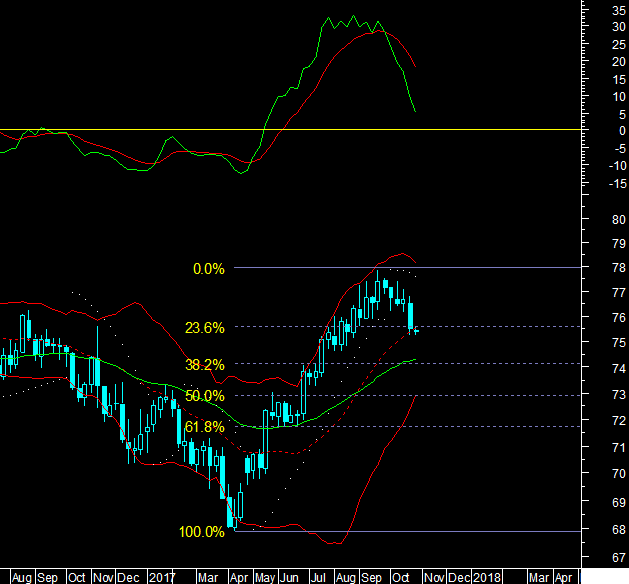Click price level 78 on the axis
Viewport: 629px width, 584px height.
[x=619, y=268]
